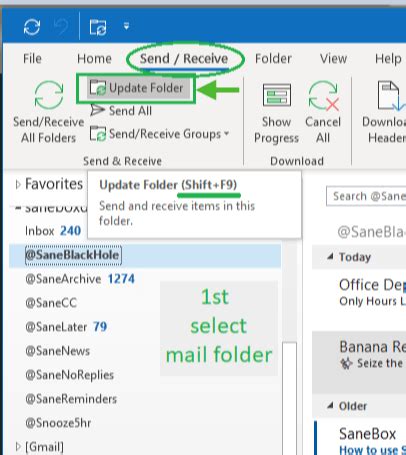Click in the Search @Sane mailbox field
The width and height of the screenshot is (406, 455).
click(x=366, y=196)
